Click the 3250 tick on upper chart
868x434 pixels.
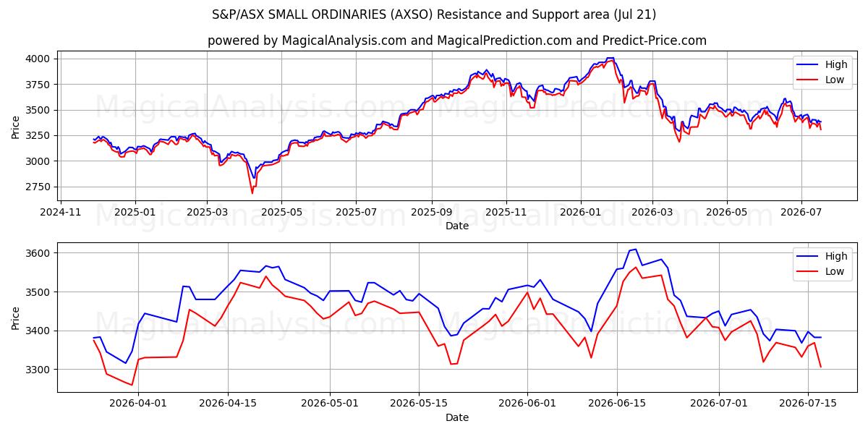tap(38, 135)
